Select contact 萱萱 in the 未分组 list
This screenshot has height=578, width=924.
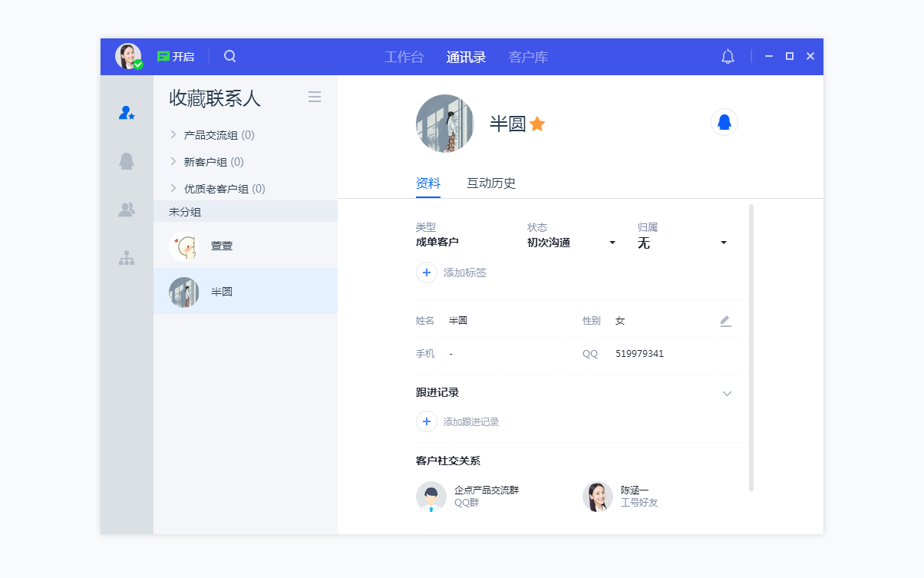pos(222,245)
